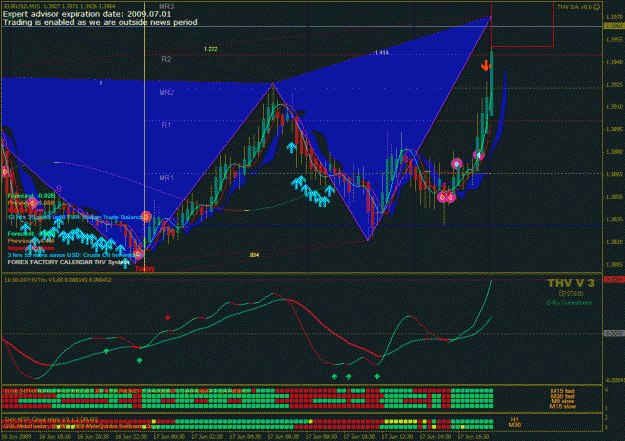Select the MR1 pivot level label

tap(167, 177)
